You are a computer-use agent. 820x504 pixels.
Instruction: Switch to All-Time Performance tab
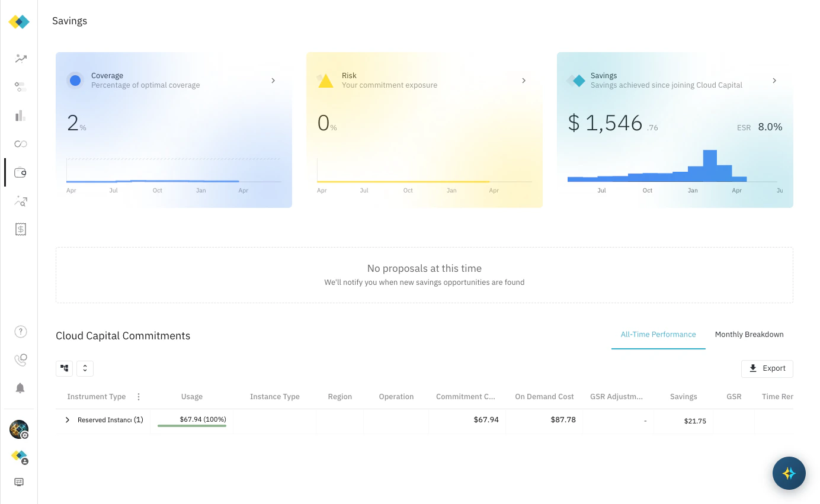click(x=658, y=335)
